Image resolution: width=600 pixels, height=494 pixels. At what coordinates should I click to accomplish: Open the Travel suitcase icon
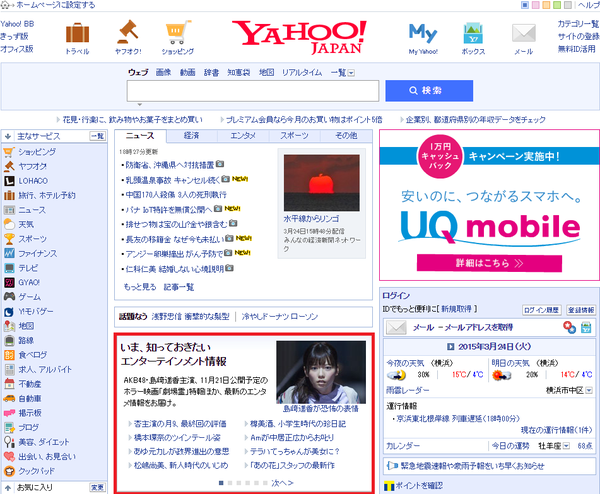click(78, 33)
